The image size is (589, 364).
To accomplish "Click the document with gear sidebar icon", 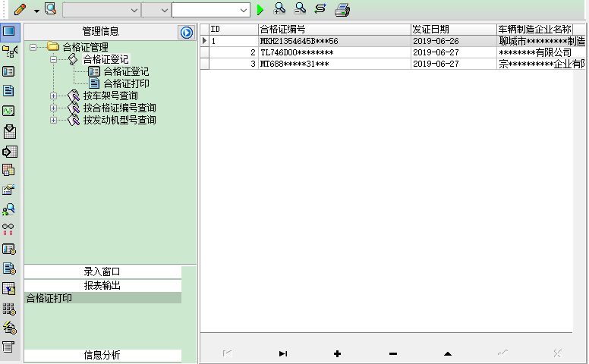I will (x=9, y=268).
